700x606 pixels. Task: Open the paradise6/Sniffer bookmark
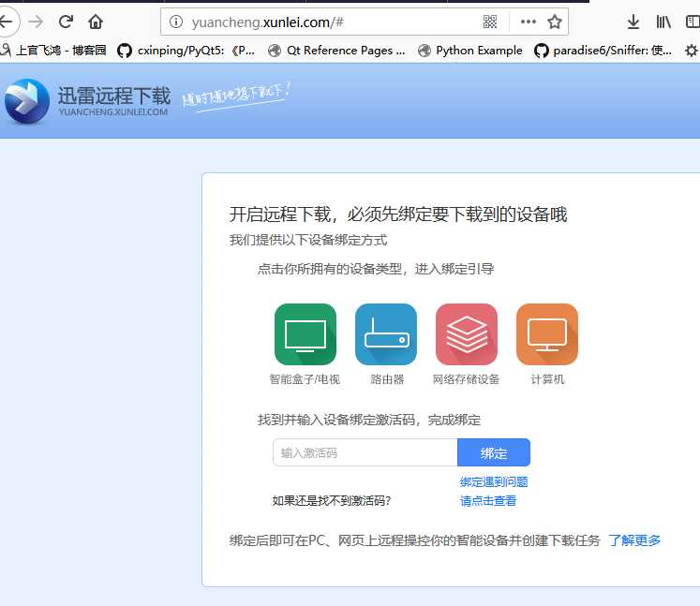pyautogui.click(x=603, y=51)
